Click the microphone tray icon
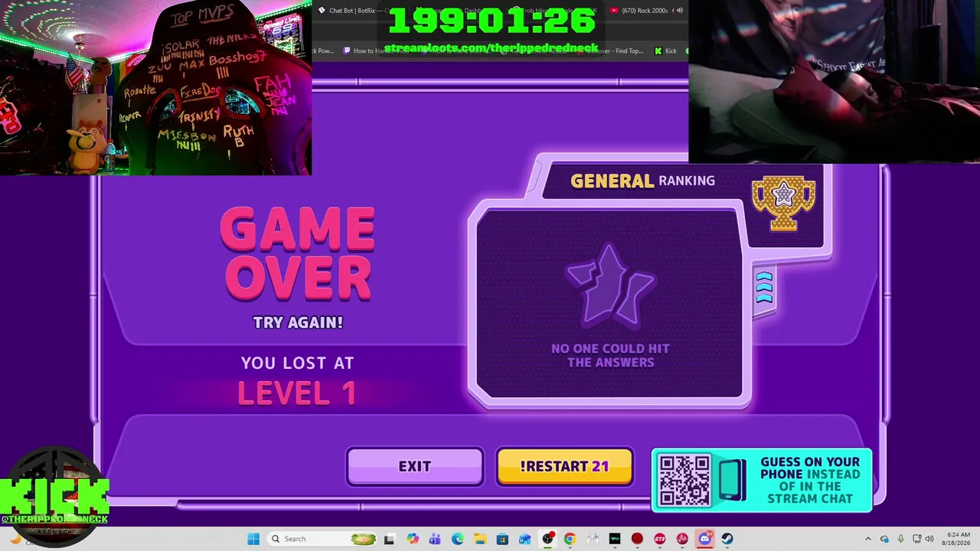Screen dimensions: 980x551 900,539
